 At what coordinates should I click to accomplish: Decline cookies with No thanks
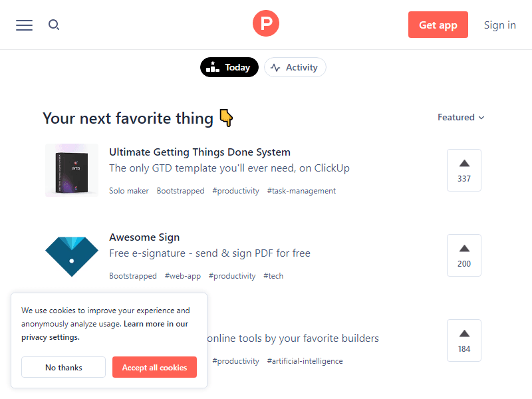[x=64, y=367]
